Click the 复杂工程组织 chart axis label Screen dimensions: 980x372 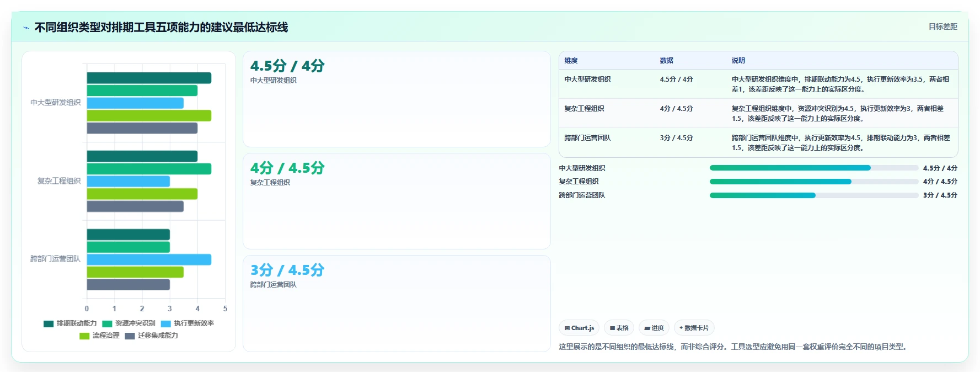tap(59, 181)
